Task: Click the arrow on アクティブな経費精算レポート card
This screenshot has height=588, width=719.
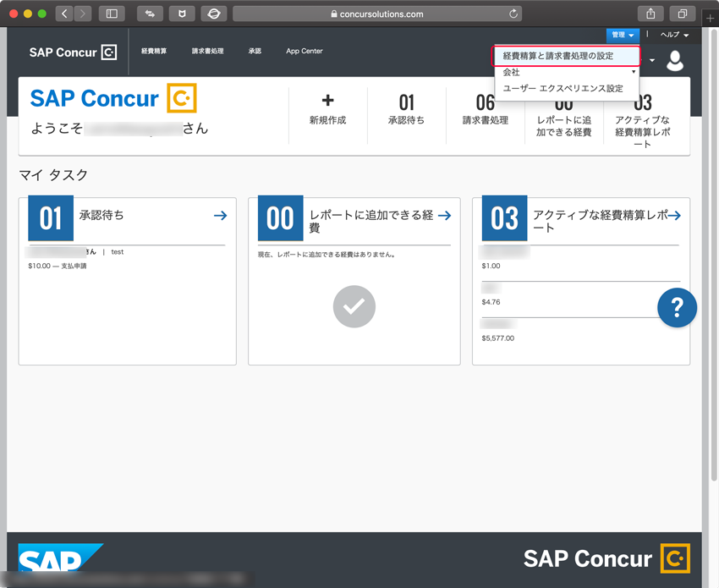Action: (x=674, y=215)
